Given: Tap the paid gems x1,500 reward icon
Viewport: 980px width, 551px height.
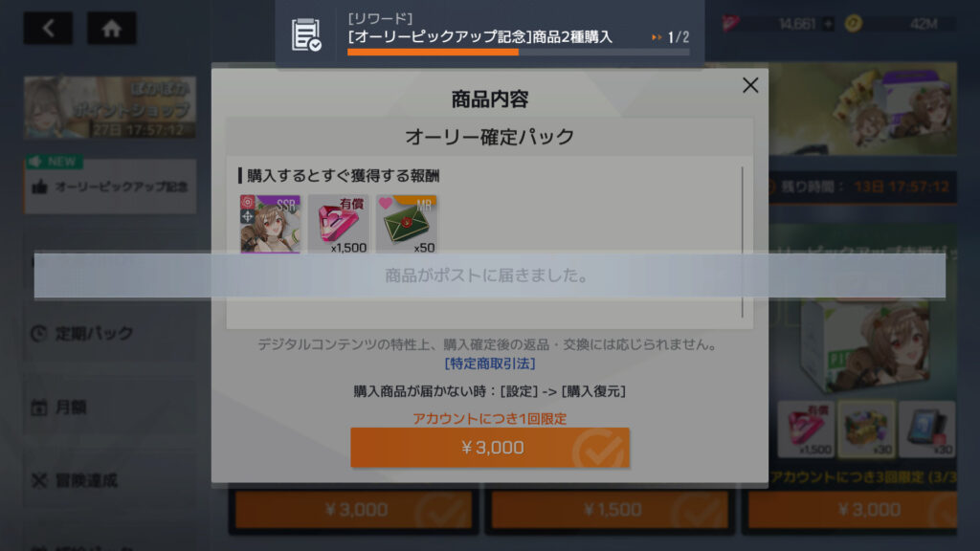Looking at the screenshot, I should (338, 224).
